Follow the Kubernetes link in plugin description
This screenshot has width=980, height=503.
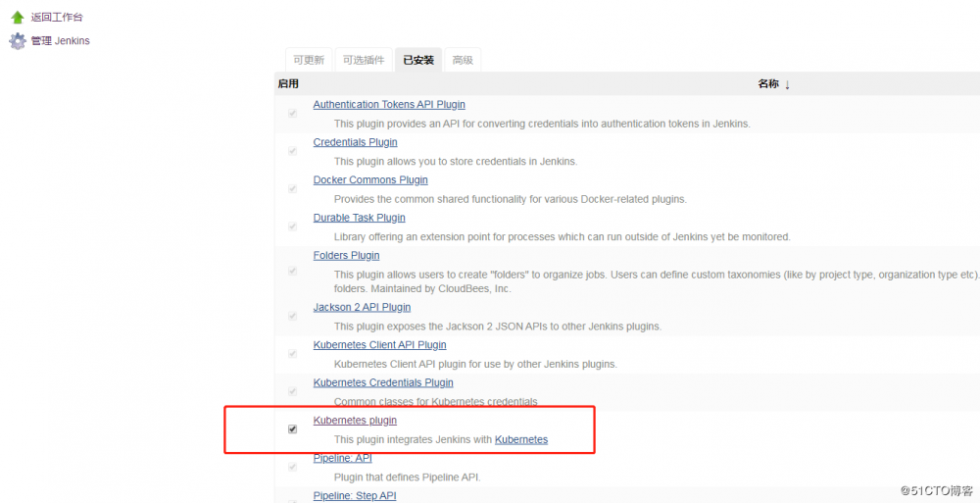coord(521,439)
